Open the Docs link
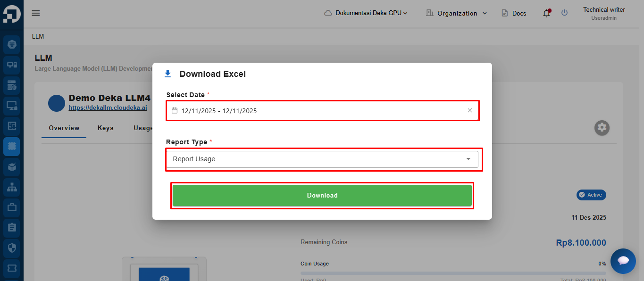The width and height of the screenshot is (644, 281). click(514, 13)
